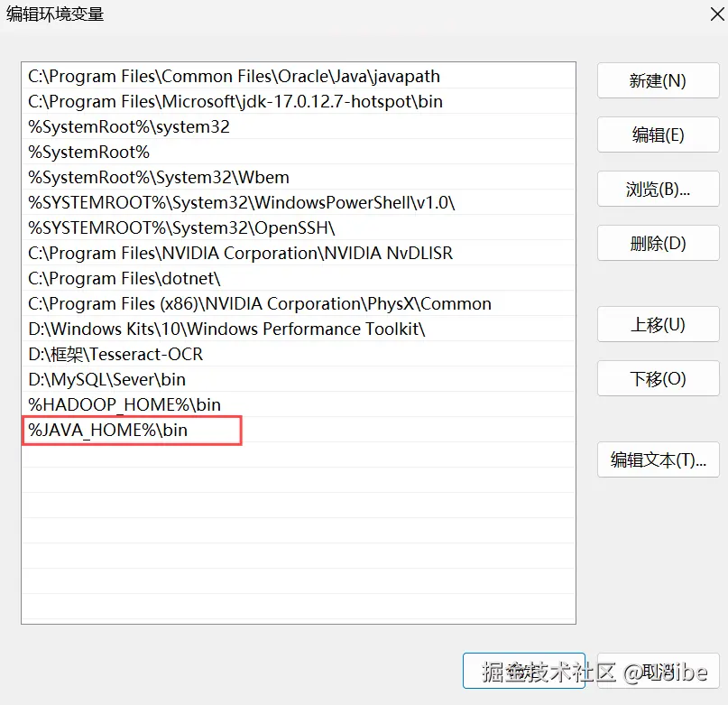Open 编辑文本(T)... text editor

[658, 459]
